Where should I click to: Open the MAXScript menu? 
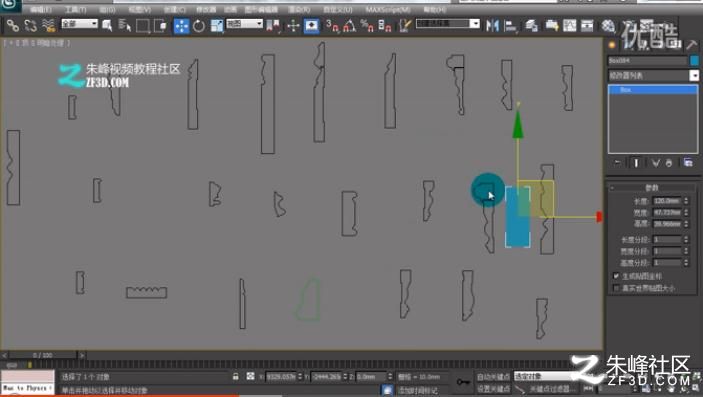(388, 9)
